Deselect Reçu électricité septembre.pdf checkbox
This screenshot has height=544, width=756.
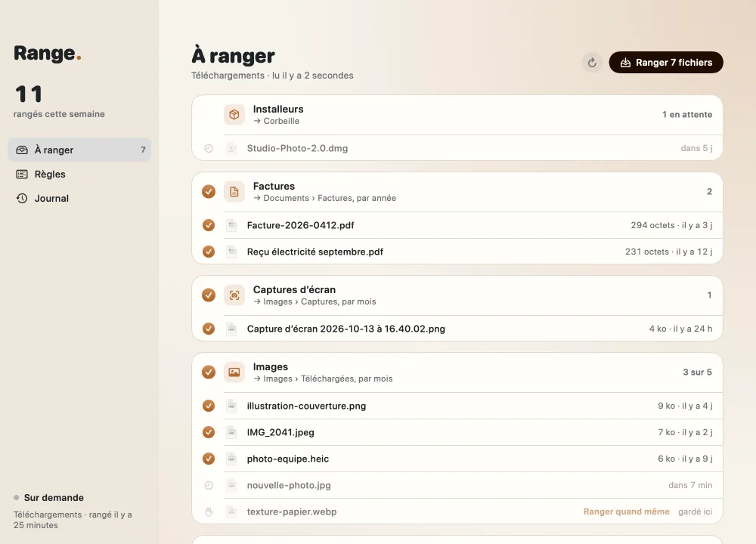tap(209, 252)
